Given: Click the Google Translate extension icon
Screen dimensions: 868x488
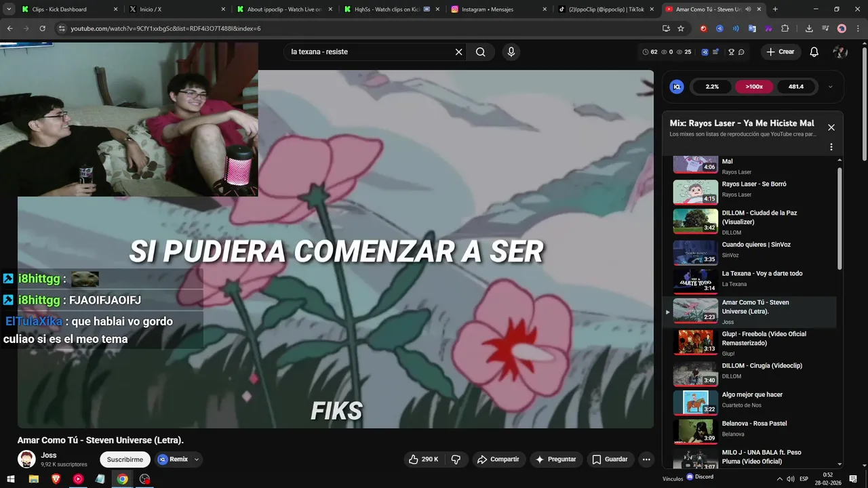Looking at the screenshot, I should [x=752, y=28].
